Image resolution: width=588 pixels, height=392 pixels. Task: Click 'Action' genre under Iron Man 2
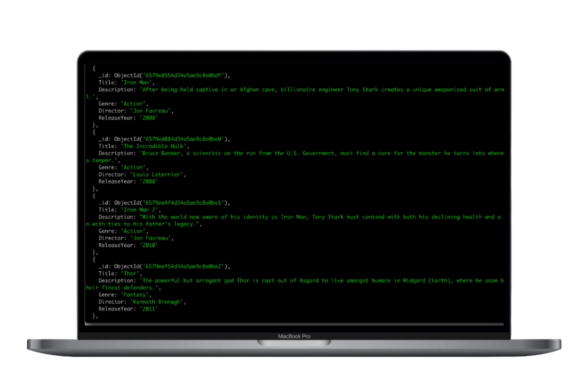(133, 231)
